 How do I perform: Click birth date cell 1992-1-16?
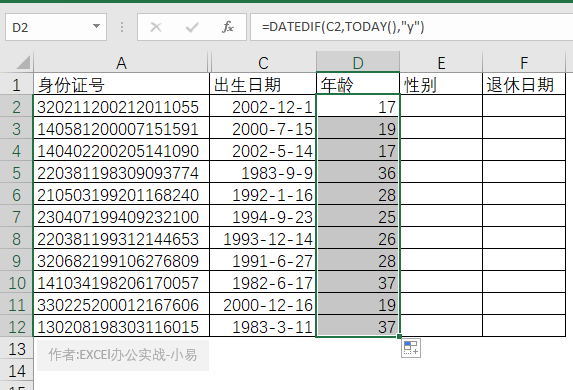point(263,194)
